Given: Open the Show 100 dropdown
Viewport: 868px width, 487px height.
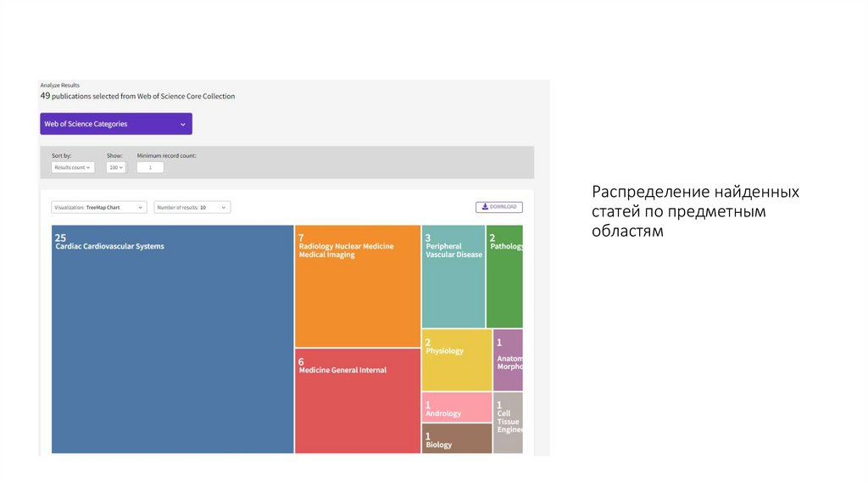Looking at the screenshot, I should click(x=116, y=167).
